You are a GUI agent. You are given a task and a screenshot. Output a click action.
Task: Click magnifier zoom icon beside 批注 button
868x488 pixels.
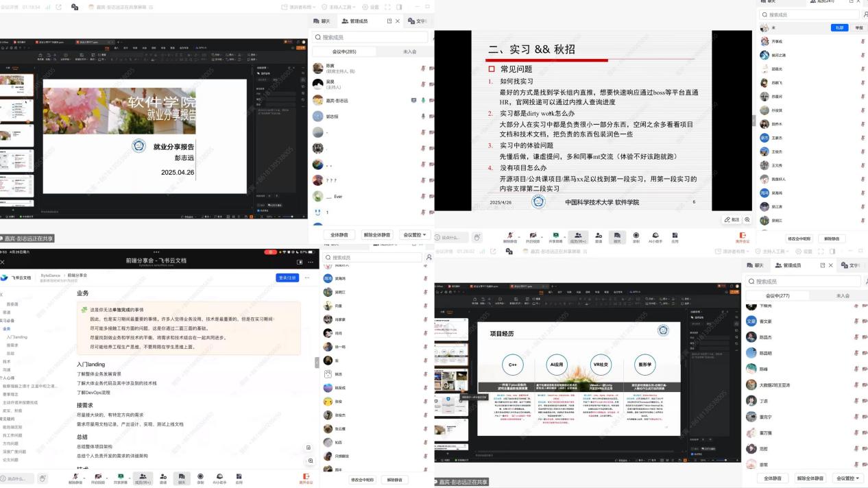pos(747,219)
